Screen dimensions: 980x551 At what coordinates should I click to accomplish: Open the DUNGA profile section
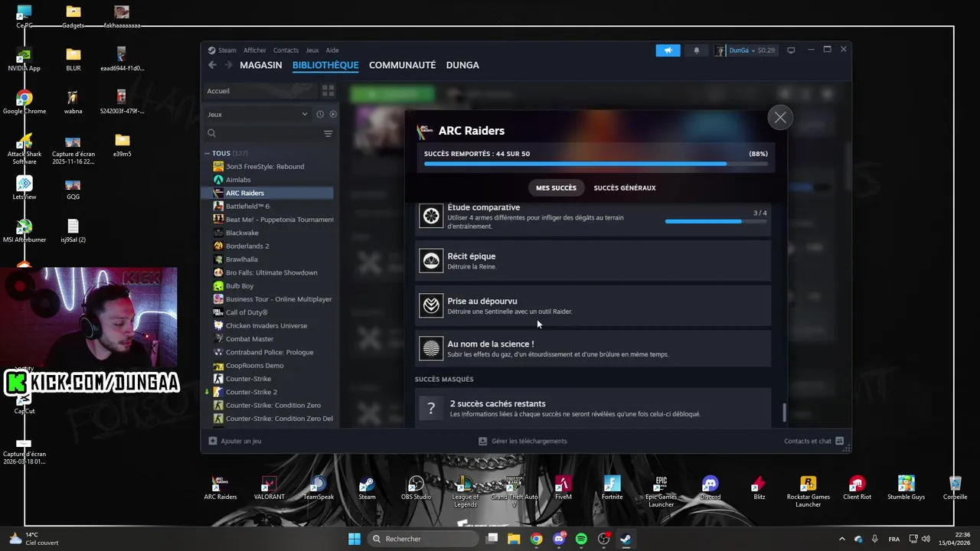pos(462,65)
